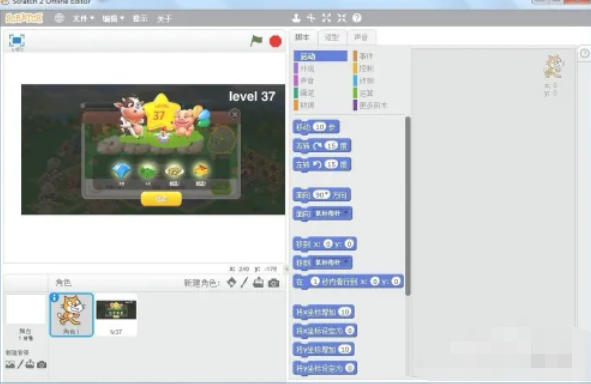This screenshot has height=384, width=591.
Task: Click the yellow button in game popup
Action: pyautogui.click(x=161, y=199)
